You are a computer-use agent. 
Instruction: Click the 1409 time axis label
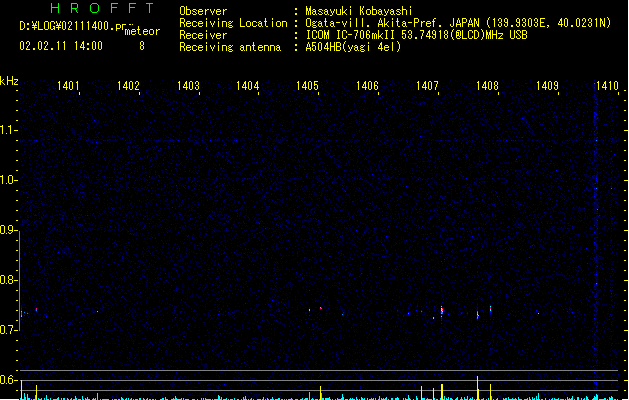547,85
